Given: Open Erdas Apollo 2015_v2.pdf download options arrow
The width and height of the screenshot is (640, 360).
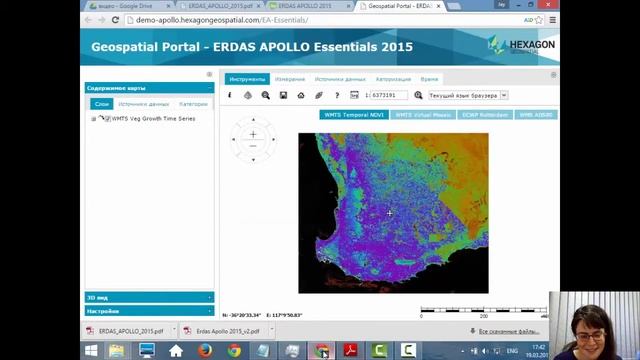Looking at the screenshot, I should point(271,329).
